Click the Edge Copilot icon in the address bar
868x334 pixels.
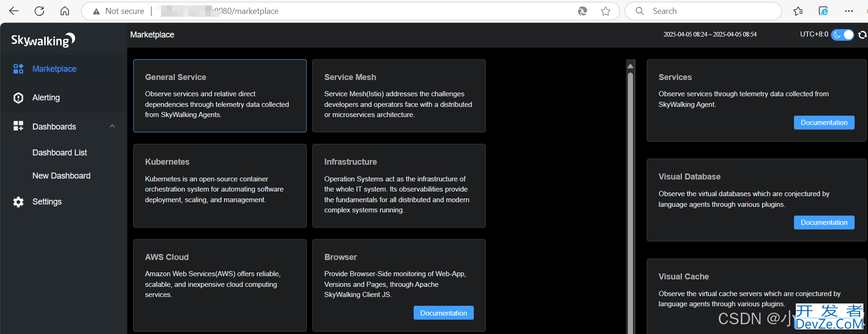tap(583, 11)
